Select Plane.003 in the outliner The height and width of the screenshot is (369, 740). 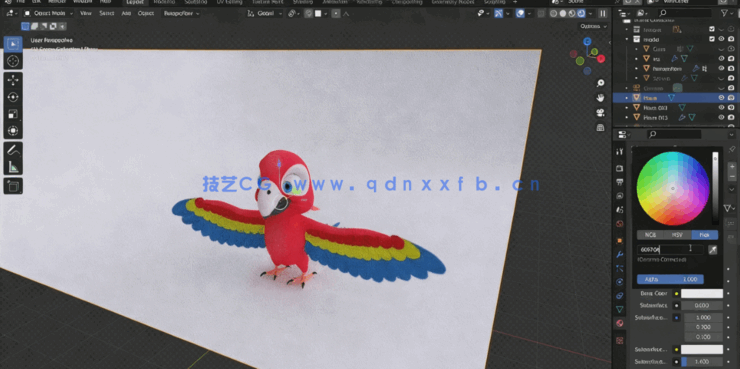click(x=655, y=108)
